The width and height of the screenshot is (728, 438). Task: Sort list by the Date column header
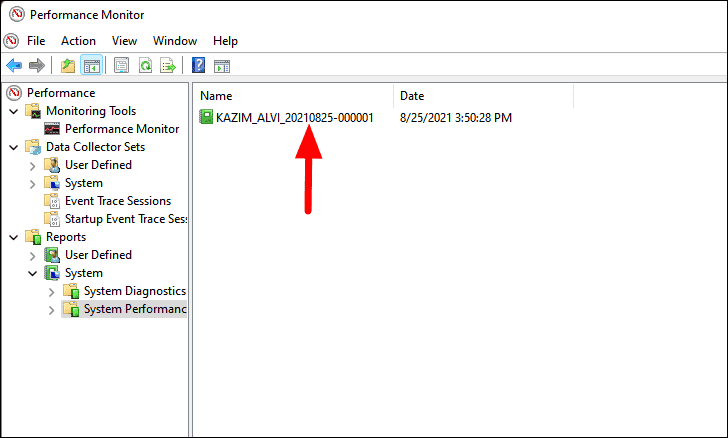(x=482, y=95)
